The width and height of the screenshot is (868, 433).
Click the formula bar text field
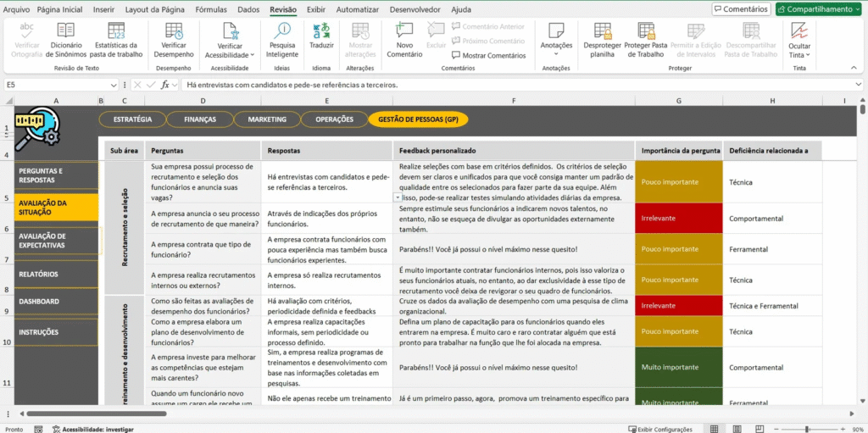509,85
